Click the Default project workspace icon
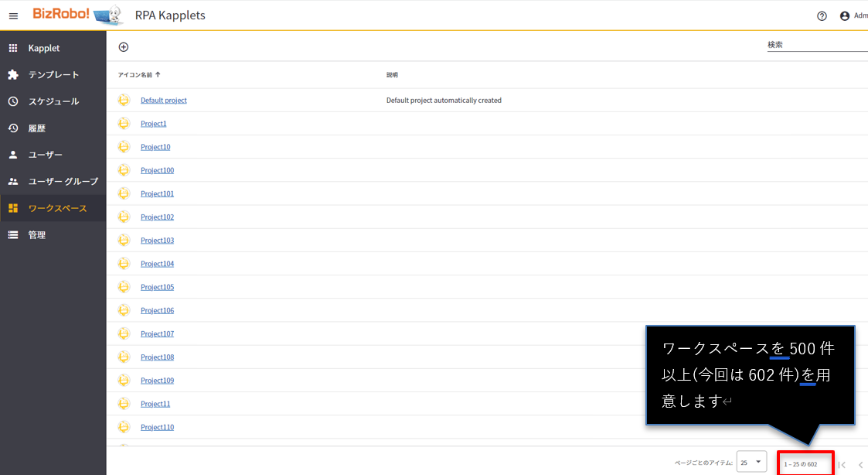The height and width of the screenshot is (475, 868). click(x=124, y=100)
